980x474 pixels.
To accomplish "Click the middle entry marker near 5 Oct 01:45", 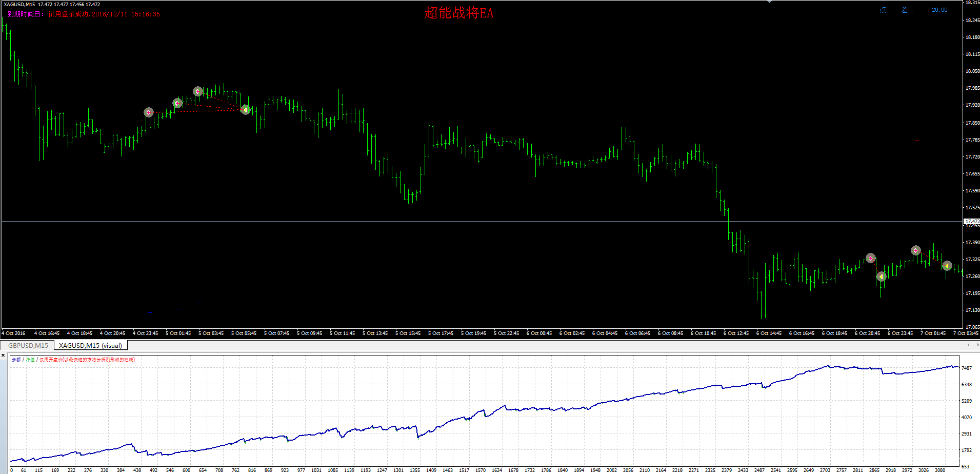I will point(177,103).
